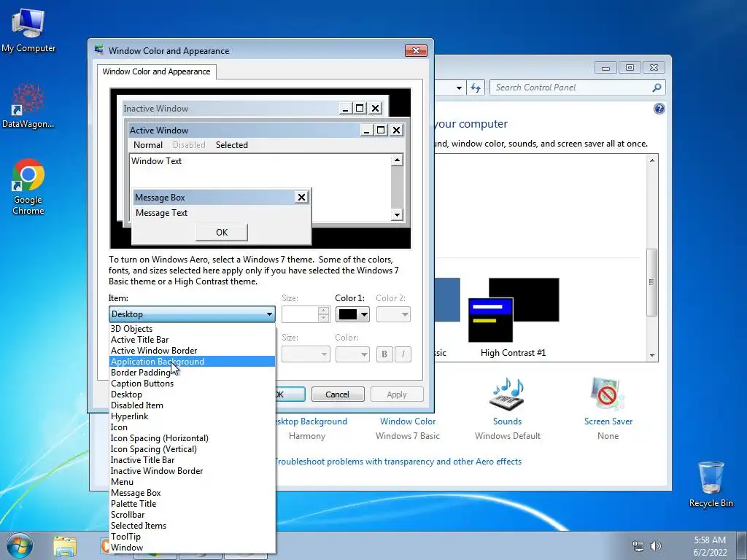The image size is (747, 560).
Task: Open Sounds link in Personalization
Action: pos(508,421)
